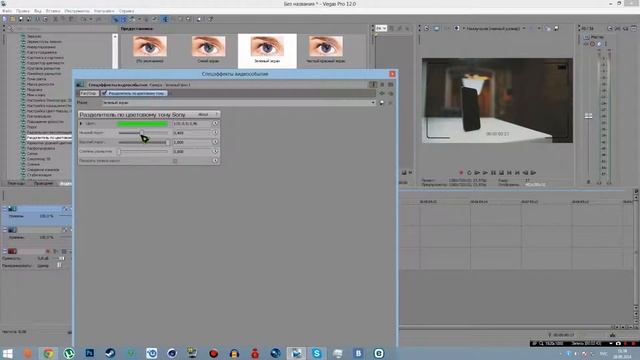Toggle the chroma keyer effect checkbox in chain
Image resolution: width=640 pixels, height=360 pixels.
click(x=104, y=93)
